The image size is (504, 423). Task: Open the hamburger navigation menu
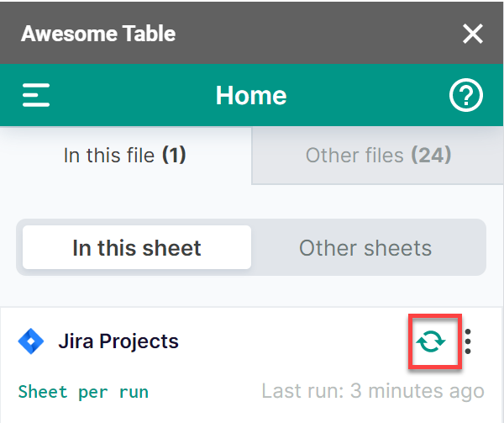[x=36, y=95]
